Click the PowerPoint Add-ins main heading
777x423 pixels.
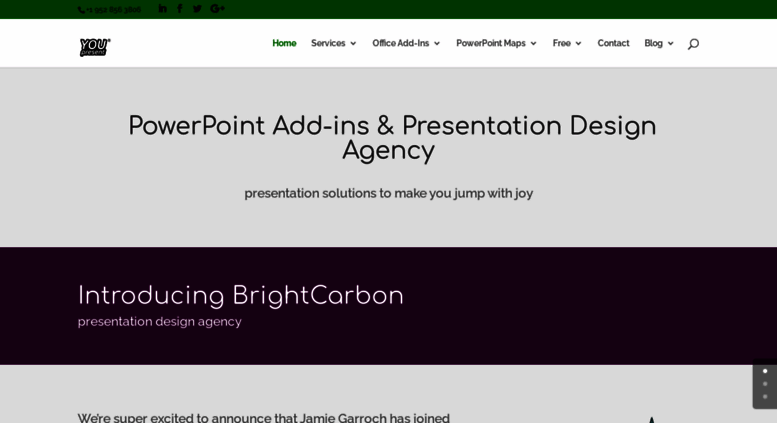click(392, 138)
